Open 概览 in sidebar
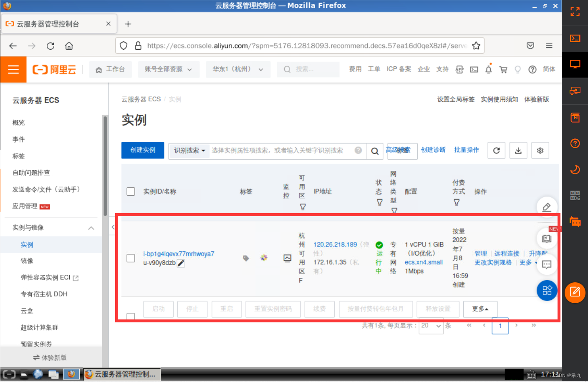This screenshot has width=588, height=382. [19, 123]
